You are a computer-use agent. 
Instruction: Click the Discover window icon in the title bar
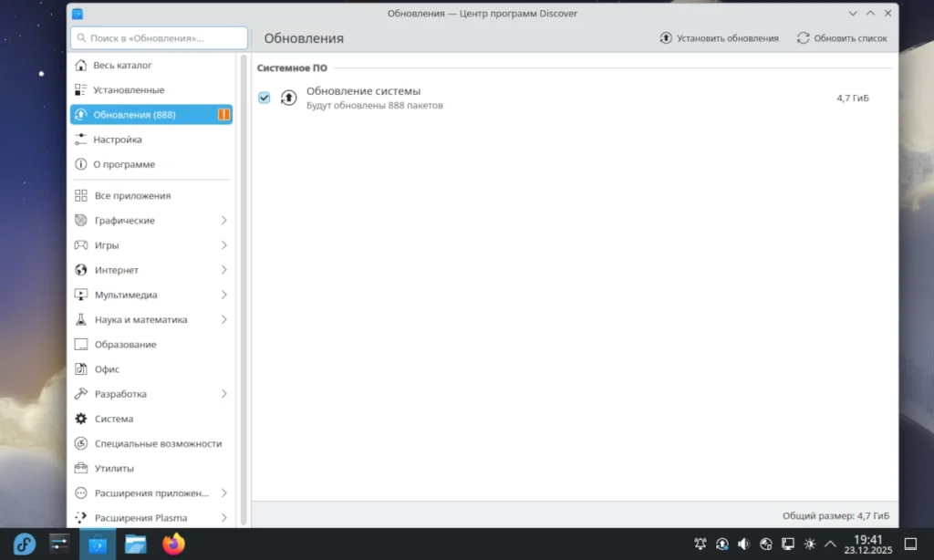pyautogui.click(x=78, y=13)
